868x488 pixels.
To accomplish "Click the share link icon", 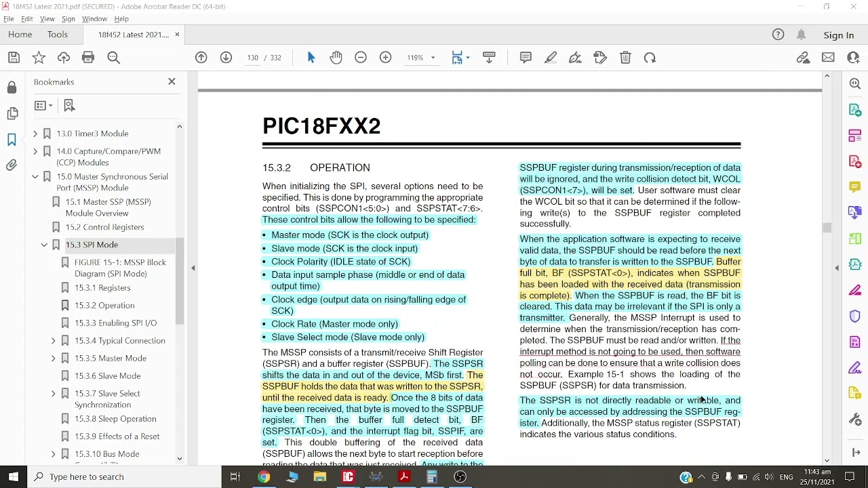I will tap(804, 58).
